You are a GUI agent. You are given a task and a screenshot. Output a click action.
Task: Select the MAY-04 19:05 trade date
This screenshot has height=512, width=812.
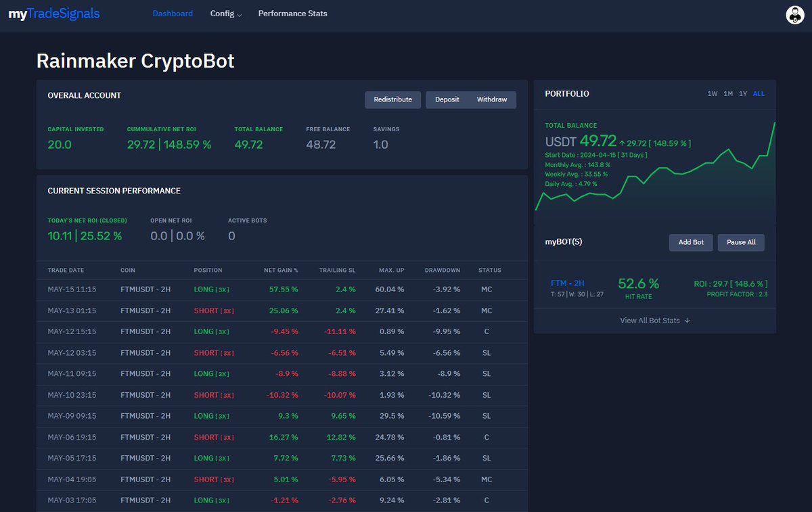tap(72, 480)
